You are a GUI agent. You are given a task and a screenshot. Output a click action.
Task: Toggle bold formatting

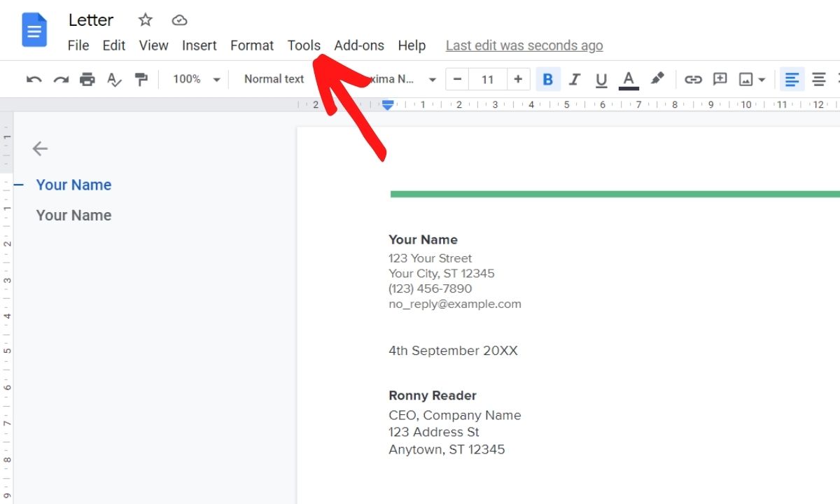point(548,79)
